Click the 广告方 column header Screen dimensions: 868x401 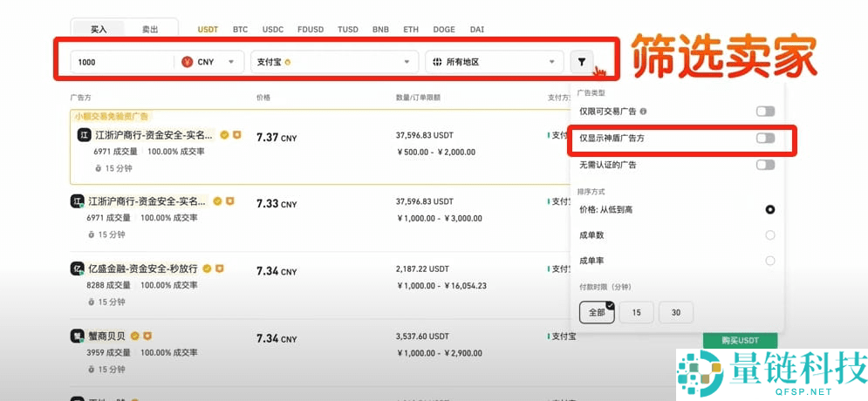[x=80, y=98]
